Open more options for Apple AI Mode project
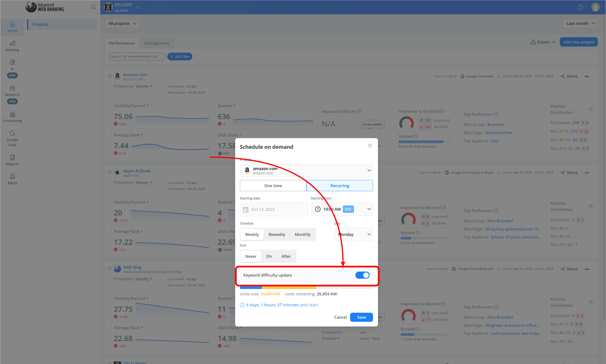The image size is (606, 364). 587,173
